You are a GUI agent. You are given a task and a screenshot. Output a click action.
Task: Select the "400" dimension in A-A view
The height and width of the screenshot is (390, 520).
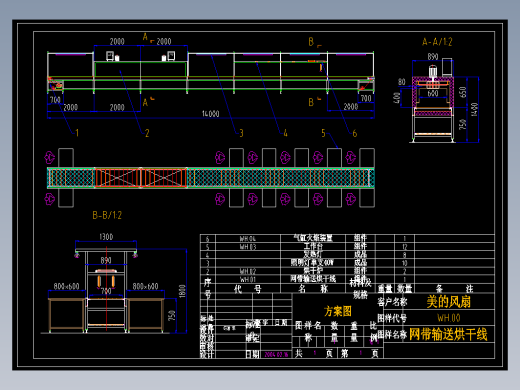coord(397,98)
